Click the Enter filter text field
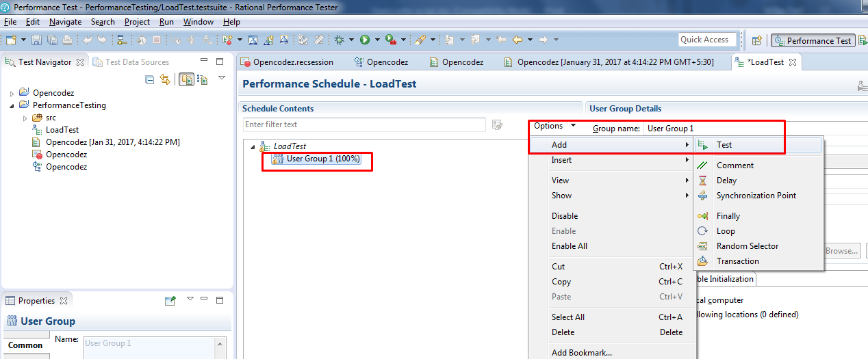 pos(364,124)
